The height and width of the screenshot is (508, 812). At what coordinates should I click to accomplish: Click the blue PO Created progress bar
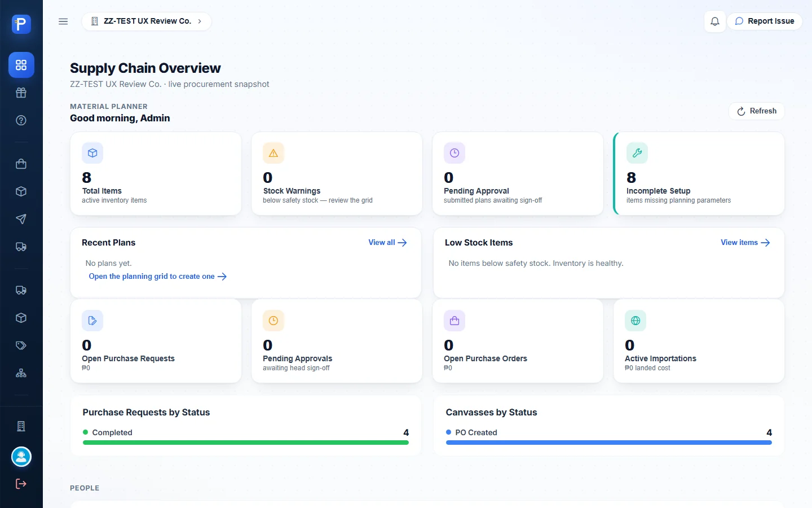tap(609, 443)
